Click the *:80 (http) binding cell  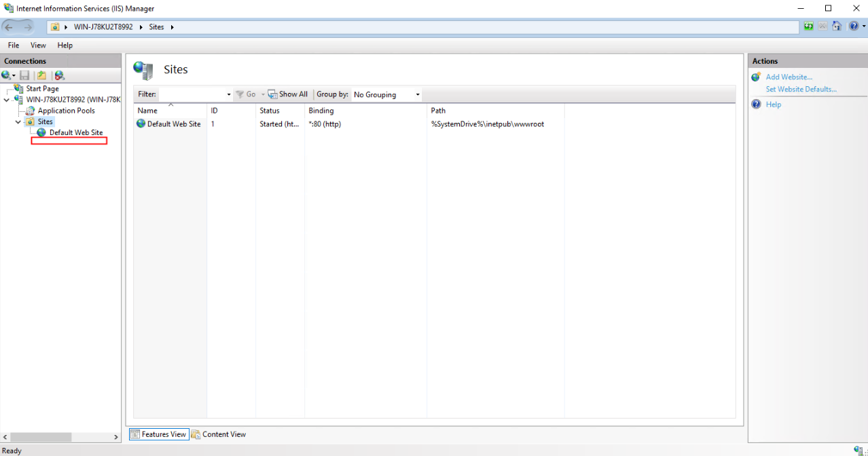325,124
